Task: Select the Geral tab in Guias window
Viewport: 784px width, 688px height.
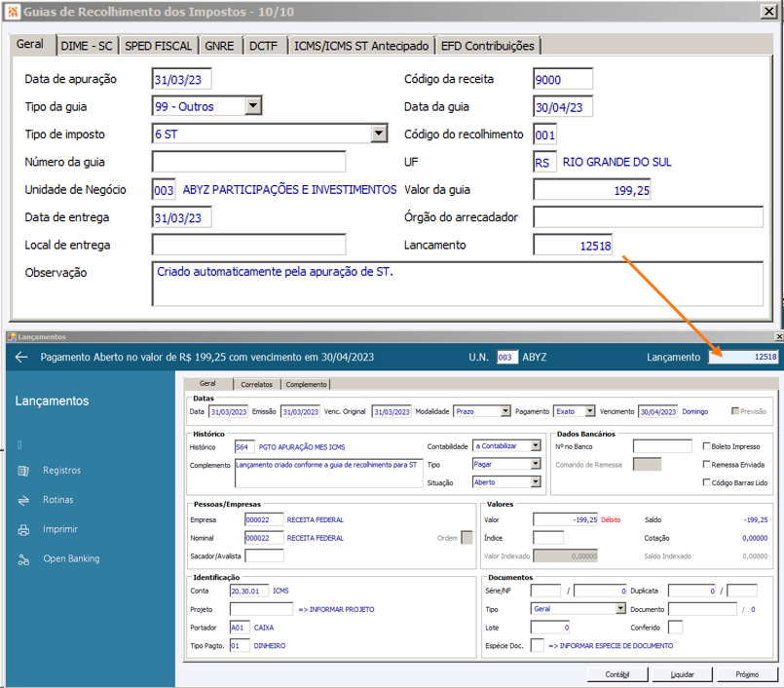Action: point(30,44)
